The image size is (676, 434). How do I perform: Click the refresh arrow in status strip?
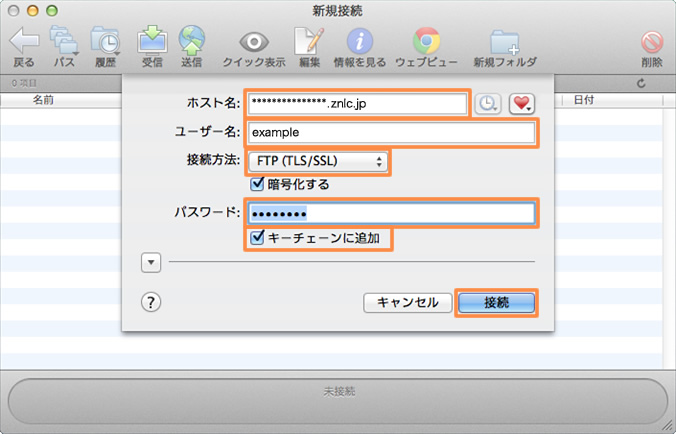pyautogui.click(x=641, y=83)
